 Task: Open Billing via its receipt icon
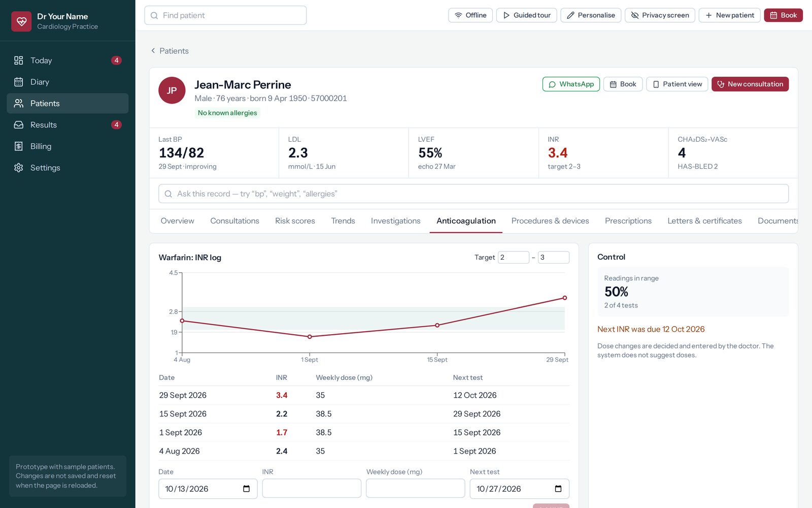(x=19, y=146)
